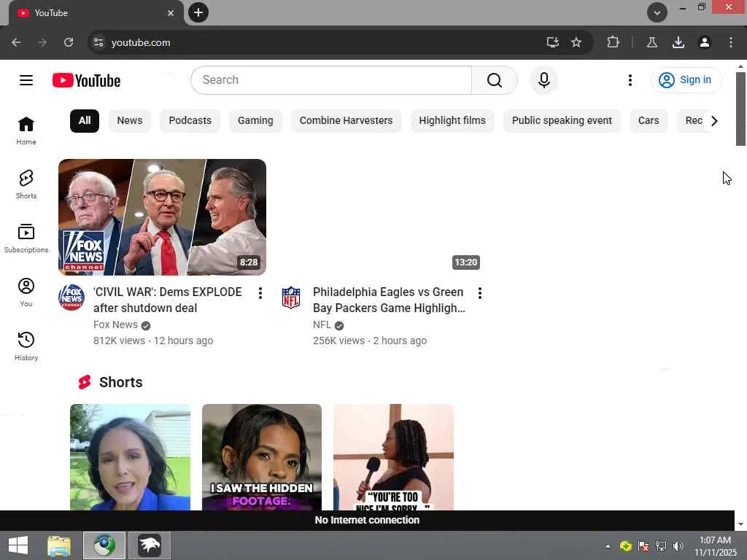Screen dimensions: 747x560
Task: Open the volume speaker tray icon
Action: (x=678, y=546)
